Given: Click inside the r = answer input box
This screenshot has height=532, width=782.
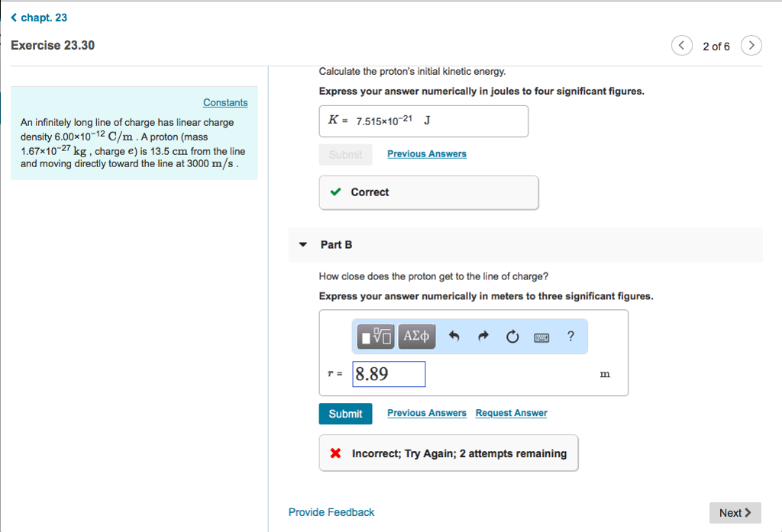Looking at the screenshot, I should point(389,373).
